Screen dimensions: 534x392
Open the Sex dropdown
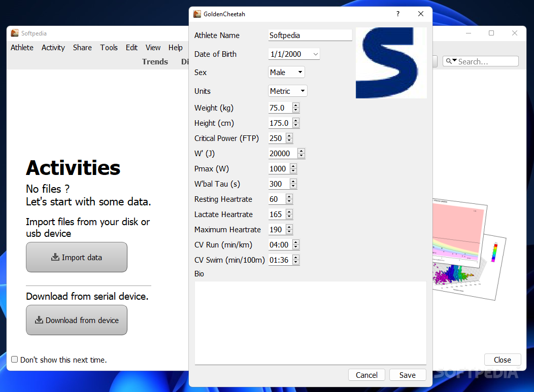point(300,72)
